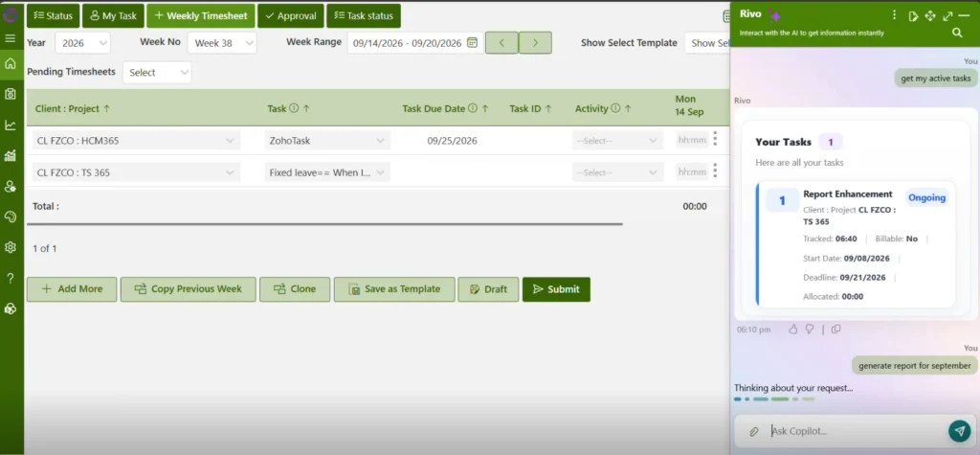Click the 09/25/2026 due date cell
This screenshot has height=455, width=980.
[x=452, y=141]
